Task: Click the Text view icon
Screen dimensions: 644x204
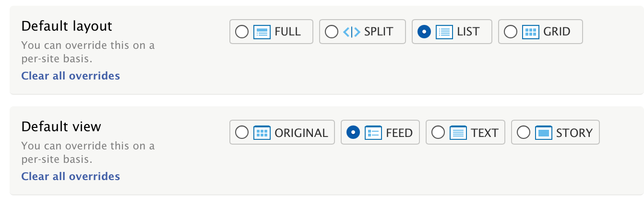Action: pyautogui.click(x=458, y=133)
